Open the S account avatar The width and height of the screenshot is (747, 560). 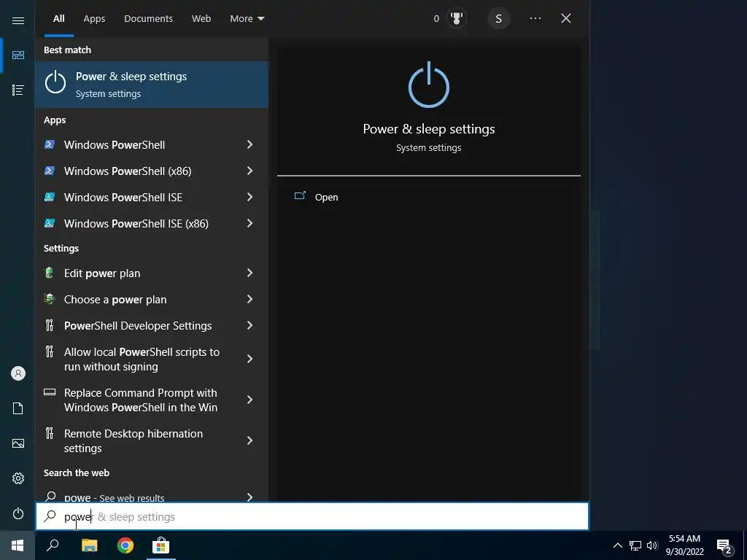coord(499,18)
